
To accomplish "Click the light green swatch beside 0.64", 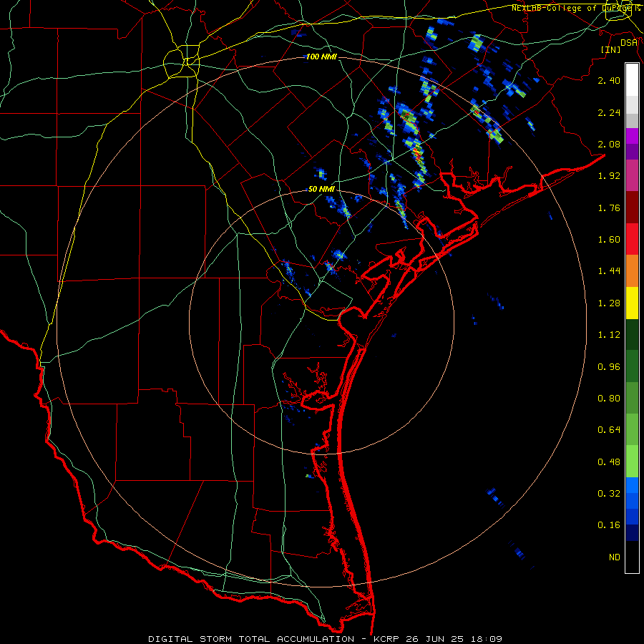I will 632,429.
